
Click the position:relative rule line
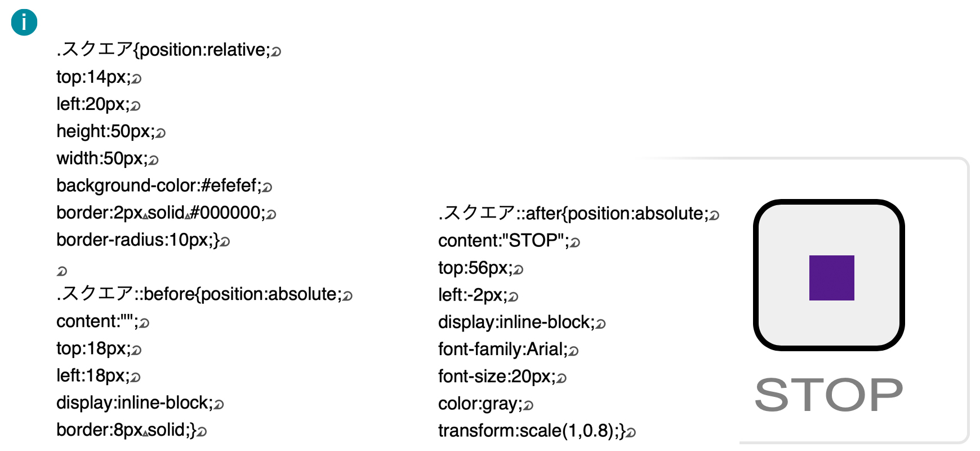click(168, 50)
